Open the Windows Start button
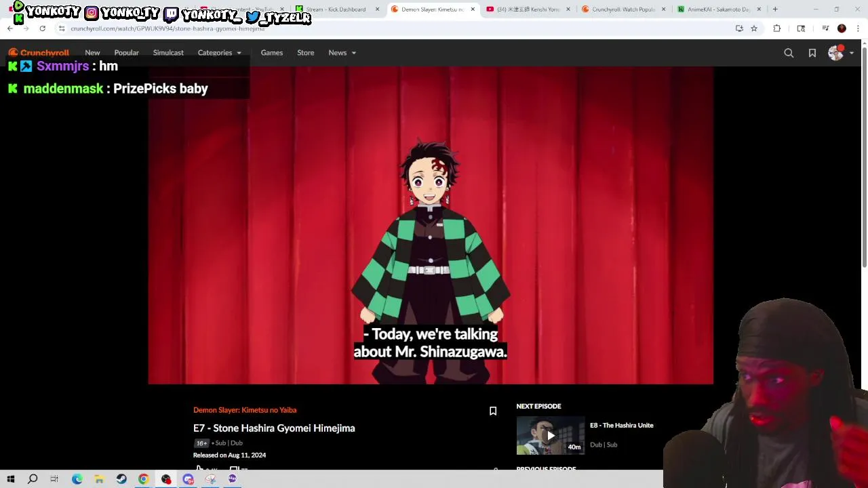 pos(11,479)
